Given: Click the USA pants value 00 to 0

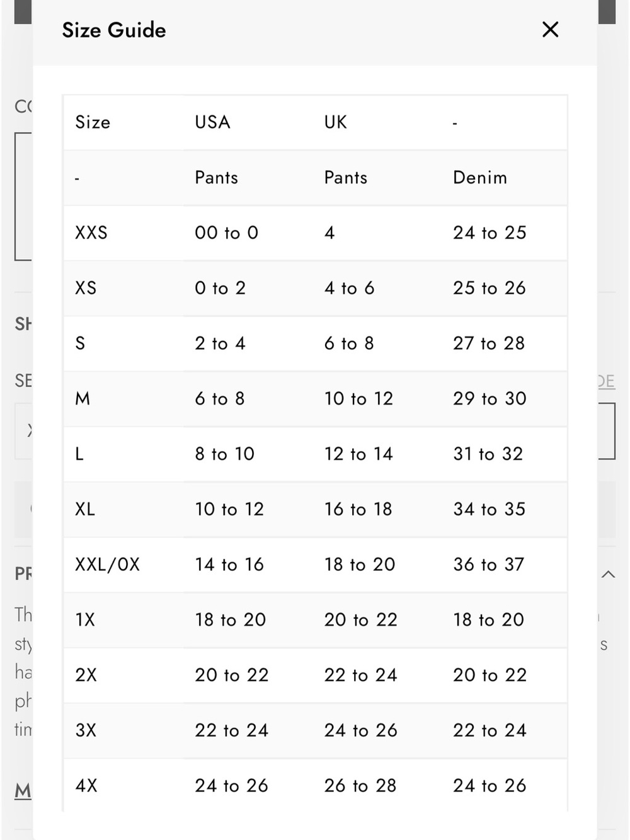Looking at the screenshot, I should (227, 233).
